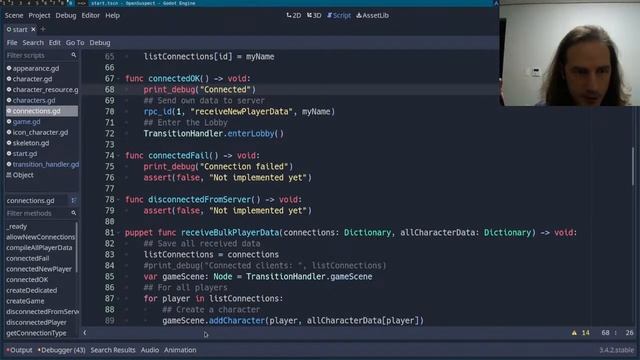This screenshot has height=360, width=640.
Task: Open the script editor Debug menu
Action: pyautogui.click(x=100, y=42)
